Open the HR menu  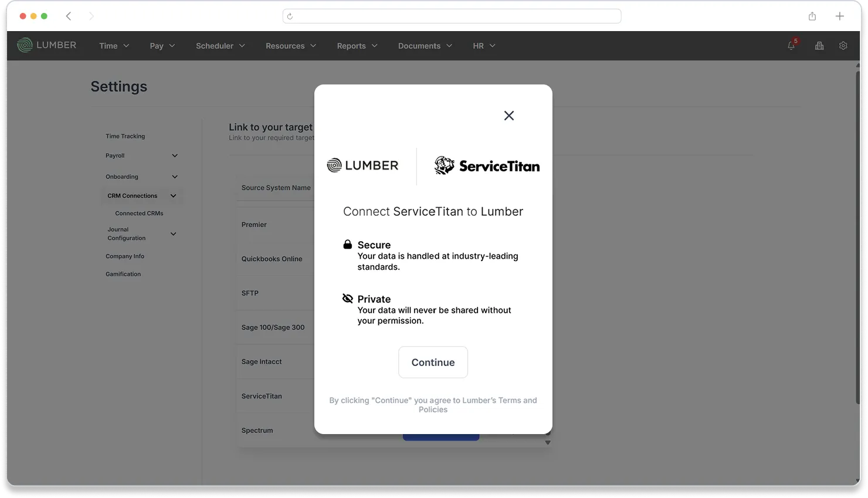[484, 46]
